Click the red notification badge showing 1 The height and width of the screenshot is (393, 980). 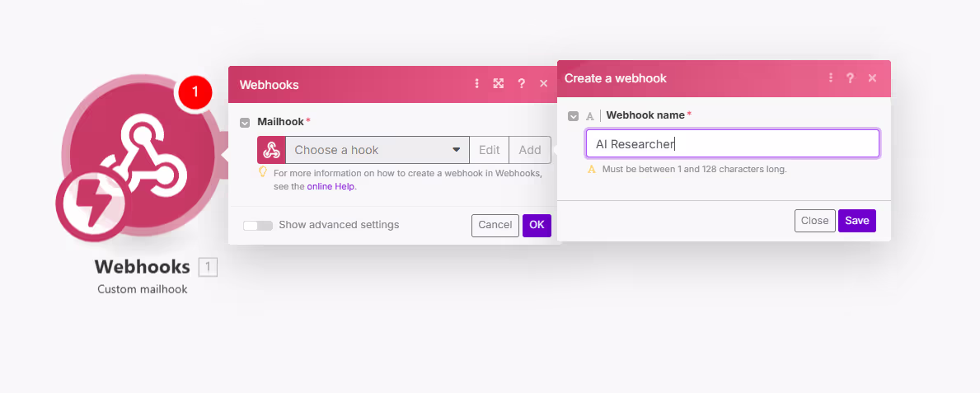click(195, 91)
